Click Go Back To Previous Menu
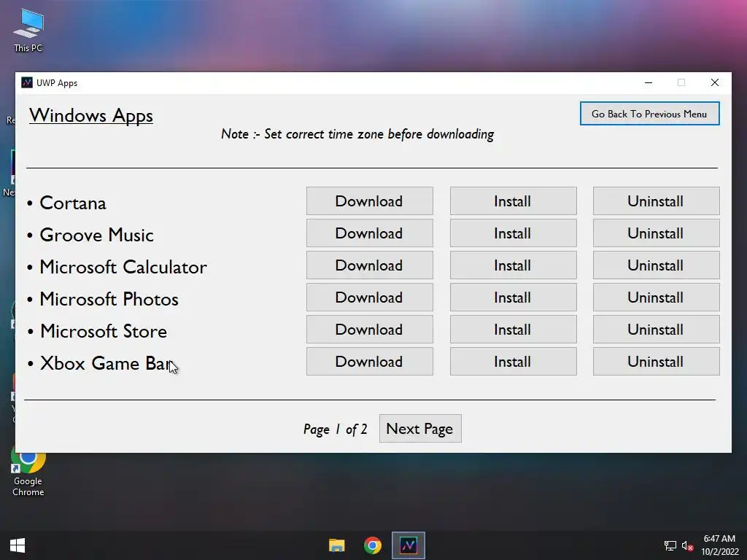Screen dimensions: 747x560 coord(649,113)
